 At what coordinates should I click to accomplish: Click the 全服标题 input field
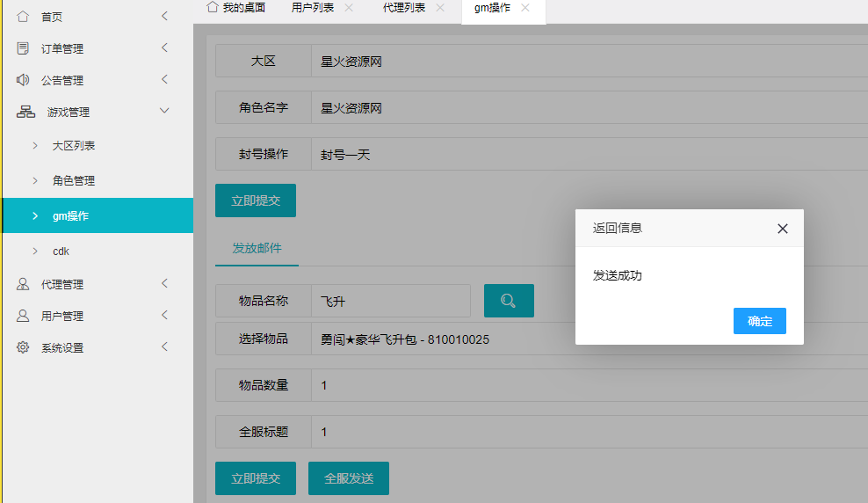tap(590, 432)
